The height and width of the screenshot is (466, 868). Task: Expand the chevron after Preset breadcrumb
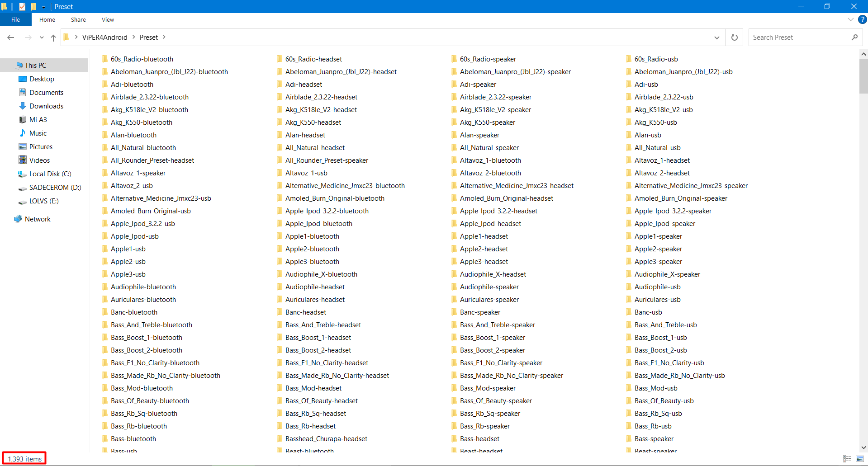[164, 38]
